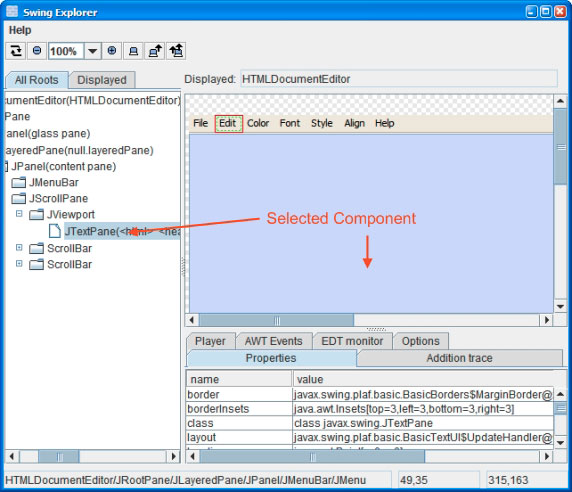Click the JMenuBar folder icon
The image size is (572, 492).
(x=19, y=182)
